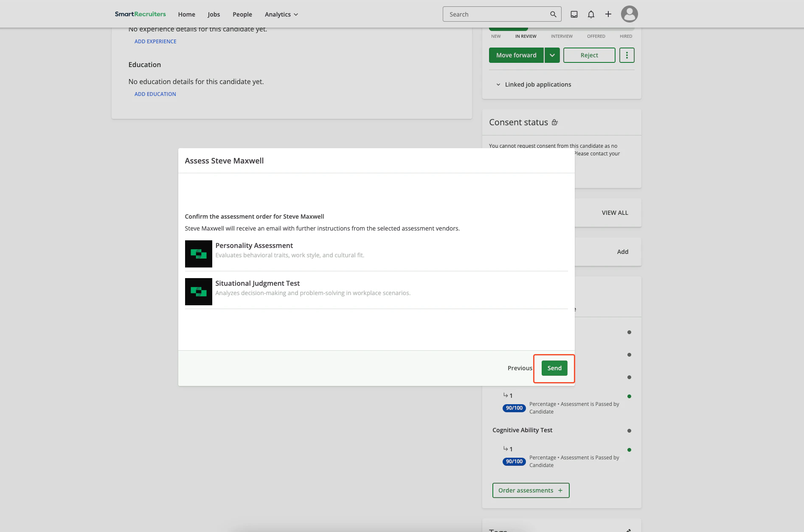Click ADD EXPERIENCE link
Image resolution: width=804 pixels, height=532 pixels.
click(x=155, y=41)
